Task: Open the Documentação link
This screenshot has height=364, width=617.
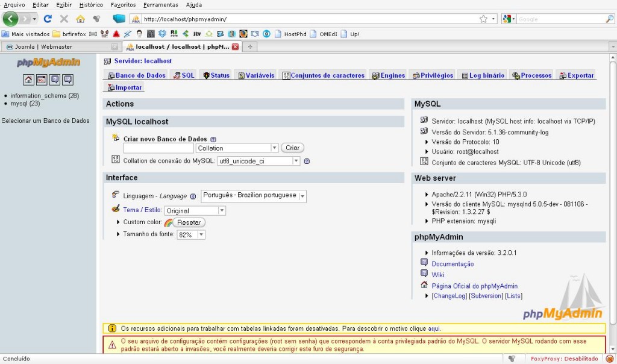Action: click(453, 264)
